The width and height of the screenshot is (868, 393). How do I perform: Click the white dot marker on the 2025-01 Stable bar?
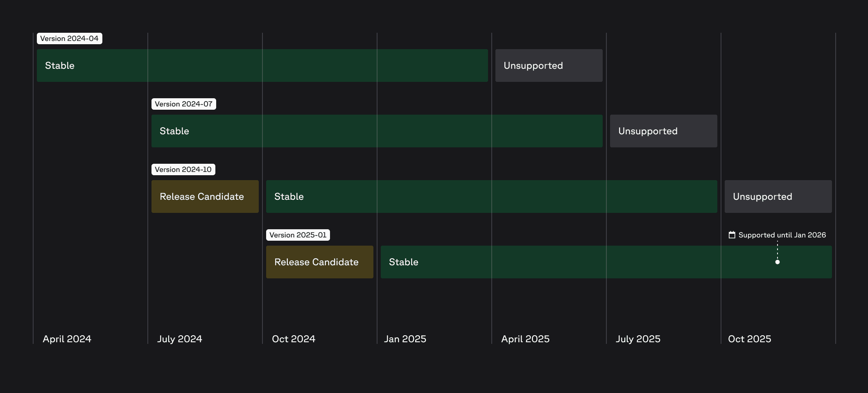point(778,262)
